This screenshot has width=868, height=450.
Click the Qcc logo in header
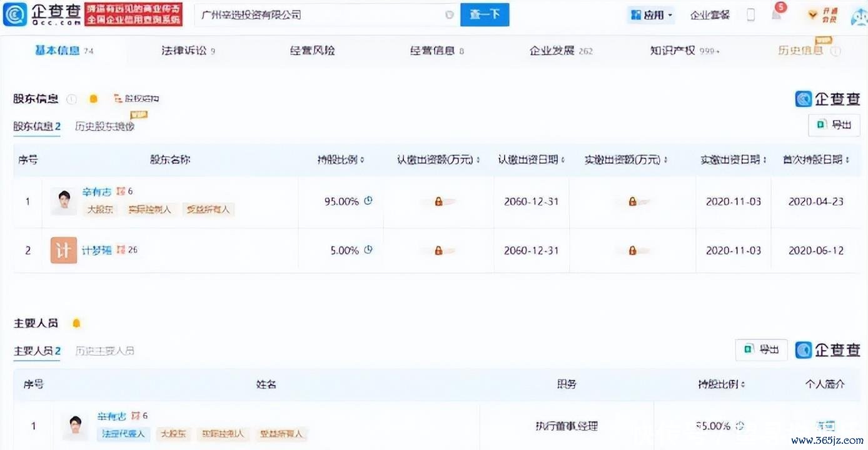42,14
